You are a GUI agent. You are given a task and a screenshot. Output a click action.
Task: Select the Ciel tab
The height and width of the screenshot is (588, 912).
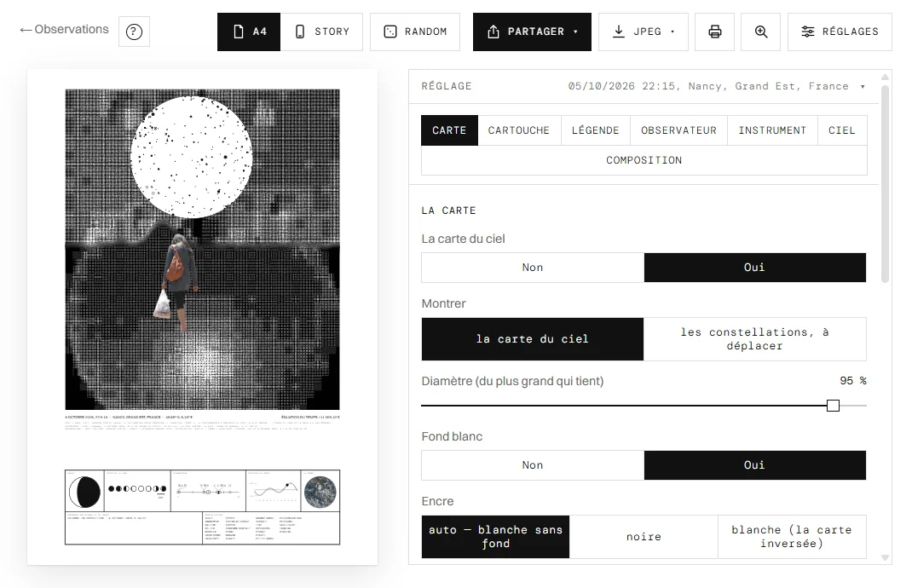842,130
